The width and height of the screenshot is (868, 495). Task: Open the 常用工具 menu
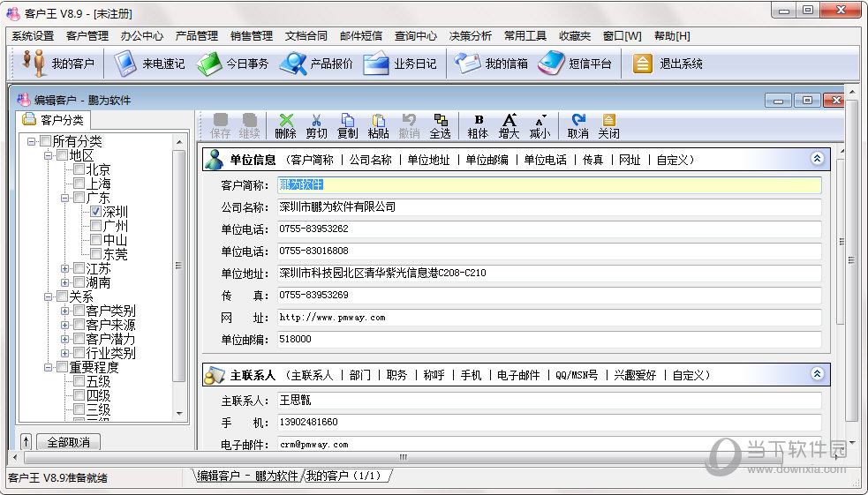coord(525,36)
